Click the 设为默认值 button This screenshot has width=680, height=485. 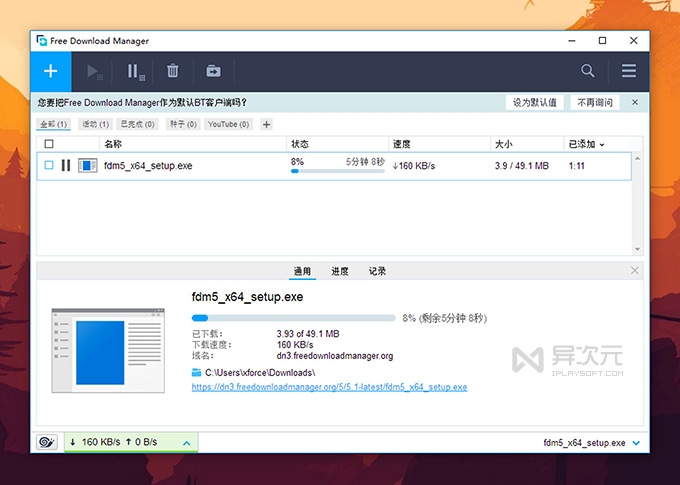click(x=535, y=102)
